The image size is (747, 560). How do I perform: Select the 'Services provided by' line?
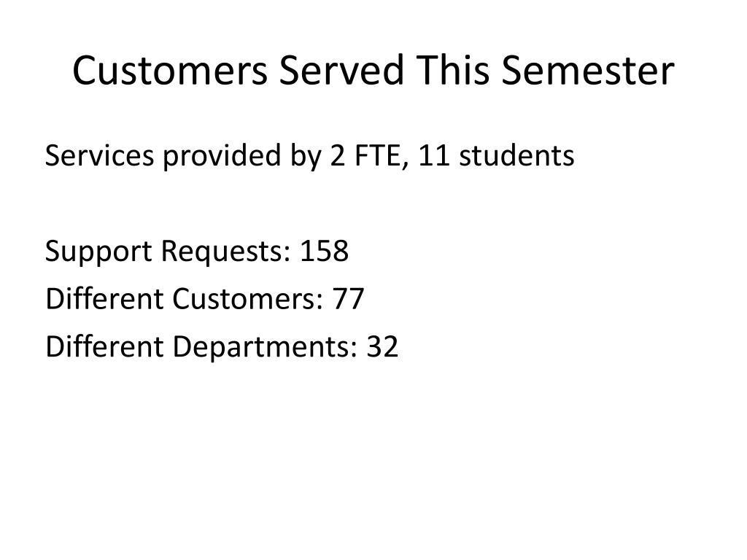309,156
